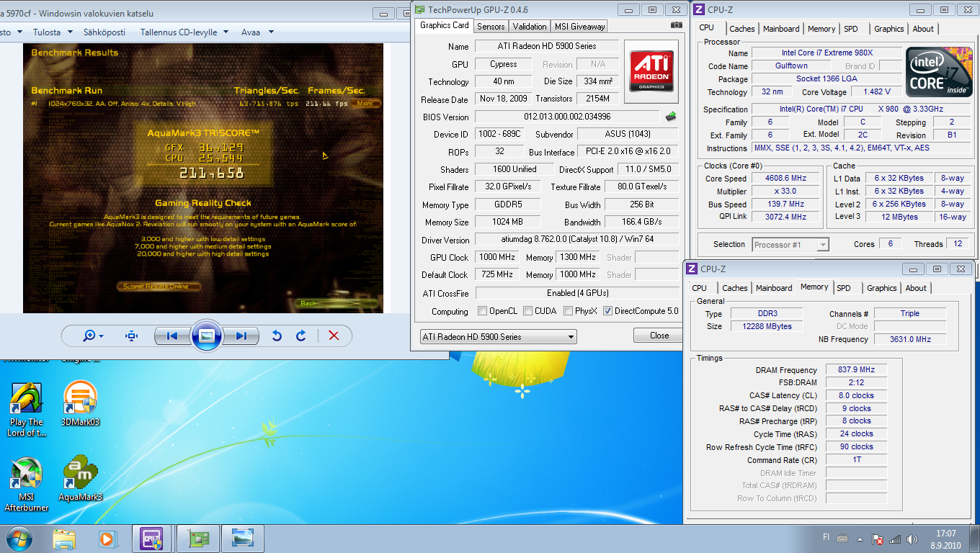Open the zoom slider dropdown arrow
Viewport: 980px width, 553px height.
[101, 336]
